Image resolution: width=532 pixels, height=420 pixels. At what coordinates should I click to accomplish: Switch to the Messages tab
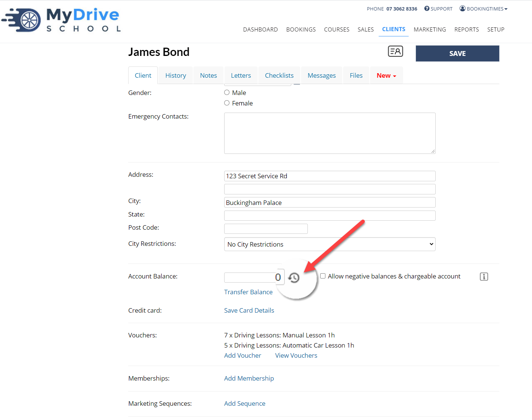tap(322, 75)
